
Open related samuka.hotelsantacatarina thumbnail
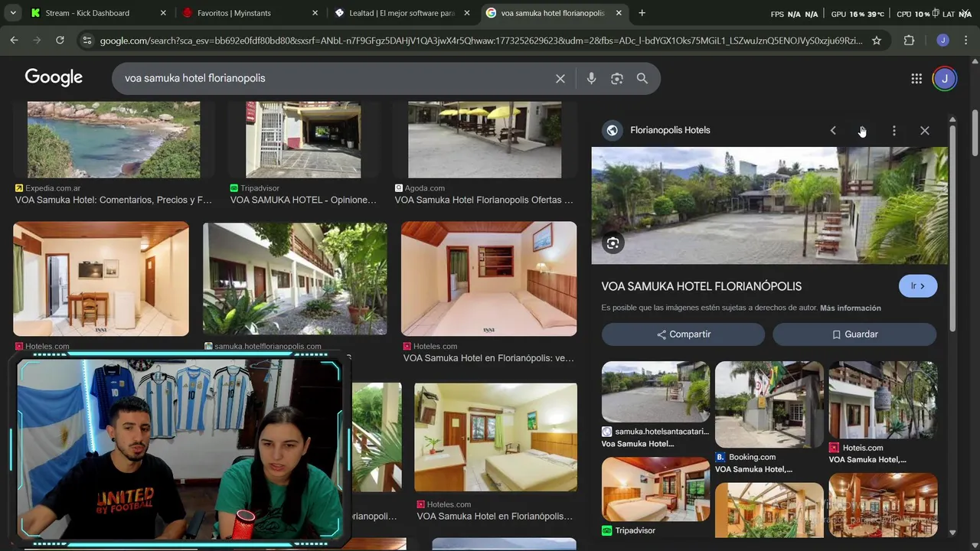655,392
